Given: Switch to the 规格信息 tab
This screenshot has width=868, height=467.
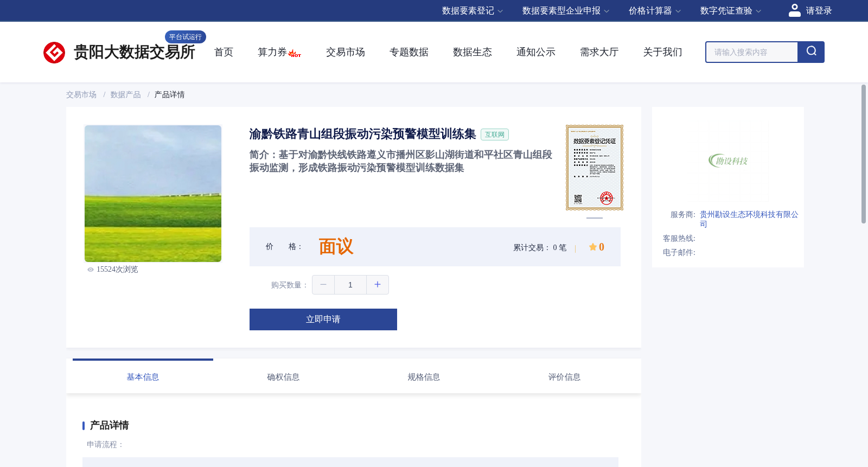Looking at the screenshot, I should 424,377.
